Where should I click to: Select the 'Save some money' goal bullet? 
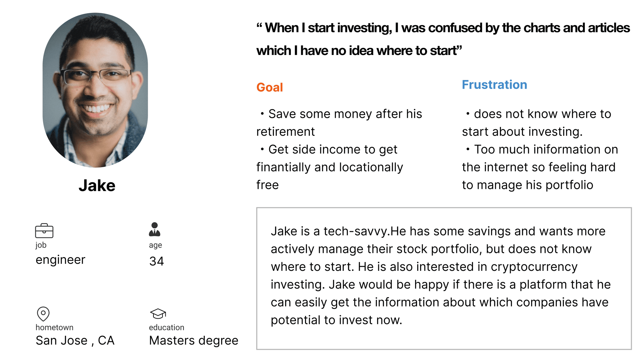339,123
